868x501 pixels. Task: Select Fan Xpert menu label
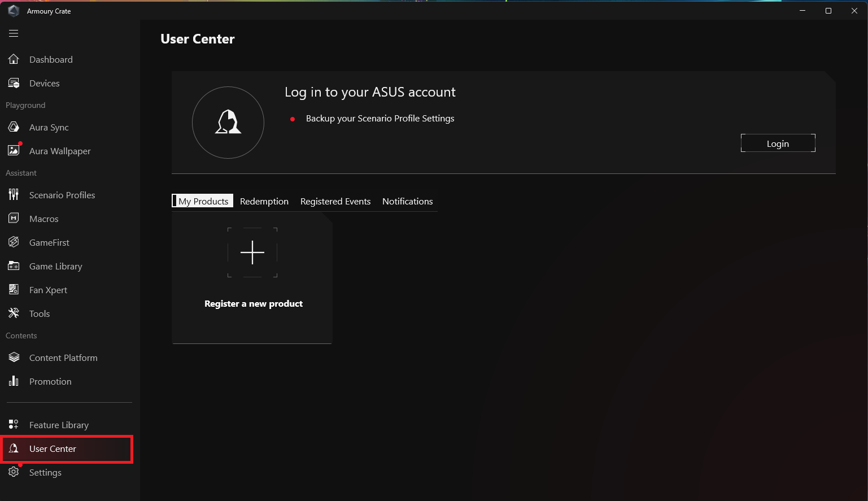click(49, 290)
